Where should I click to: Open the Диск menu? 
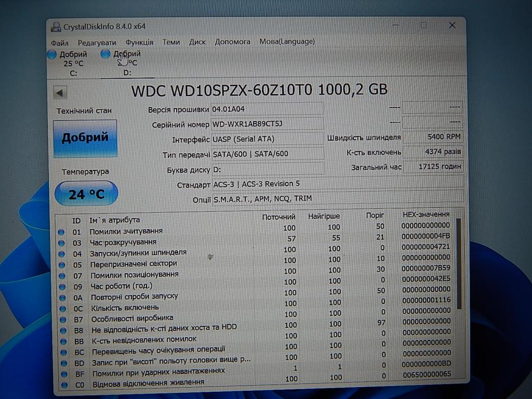tap(197, 42)
